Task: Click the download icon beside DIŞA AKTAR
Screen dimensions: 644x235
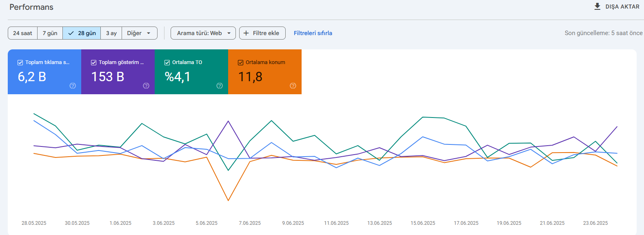Action: tap(597, 7)
